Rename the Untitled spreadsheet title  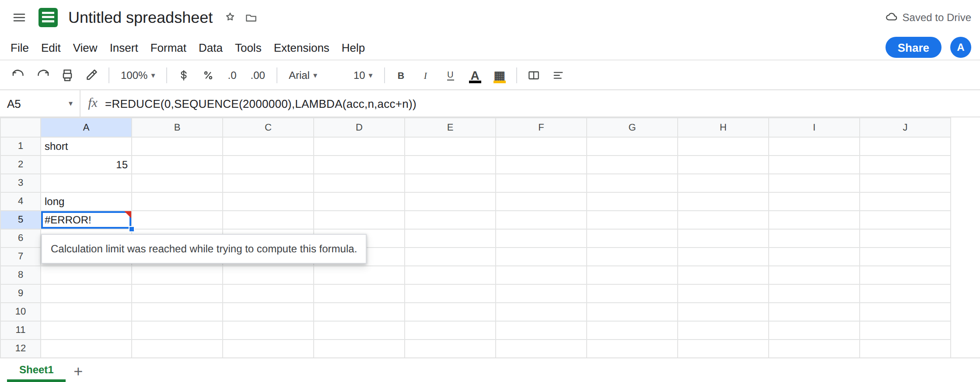click(x=140, y=18)
